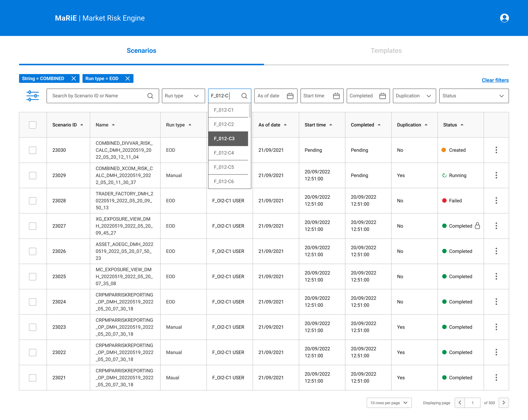Go to the next page arrow
This screenshot has width=528, height=420.
pyautogui.click(x=504, y=403)
